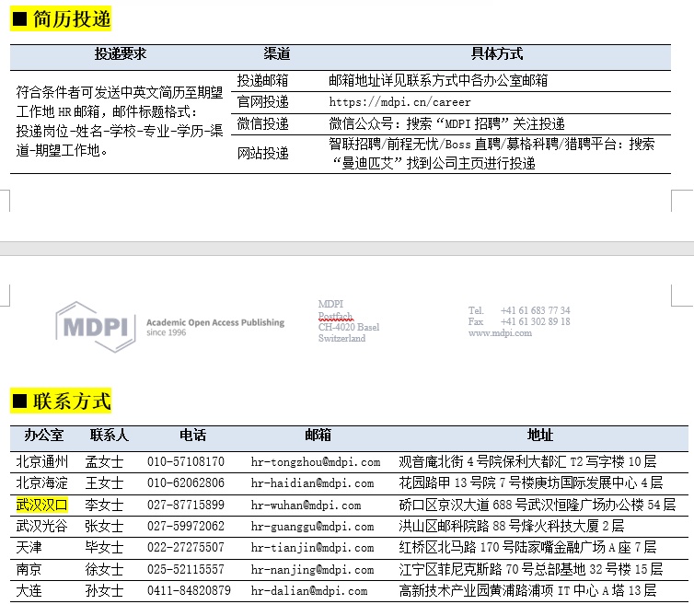Click the address 观音庵北街4号院保利大都汇
The height and width of the screenshot is (616, 694).
(482, 462)
